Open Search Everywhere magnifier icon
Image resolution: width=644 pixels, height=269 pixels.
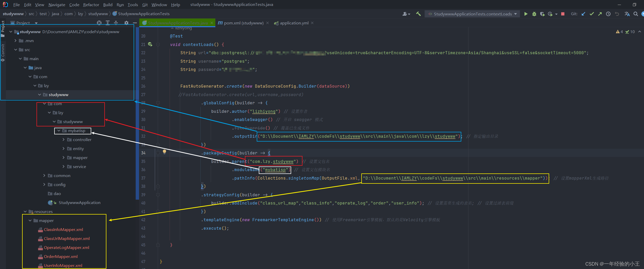coord(636,14)
